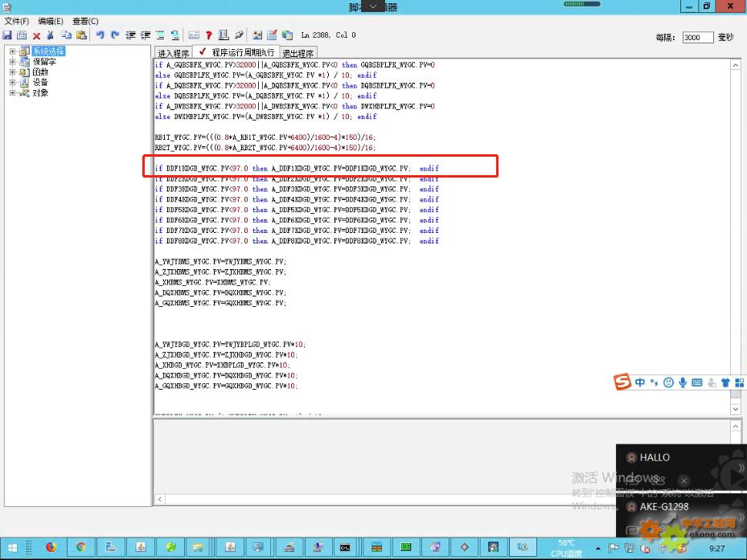This screenshot has width=747, height=560.
Task: Click the lower pane scroll up arrow
Action: tap(736, 426)
